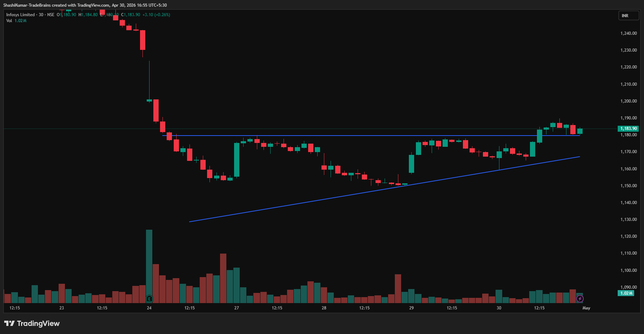Image resolution: width=644 pixels, height=334 pixels.
Task: Open the INR currency selector
Action: (x=629, y=16)
